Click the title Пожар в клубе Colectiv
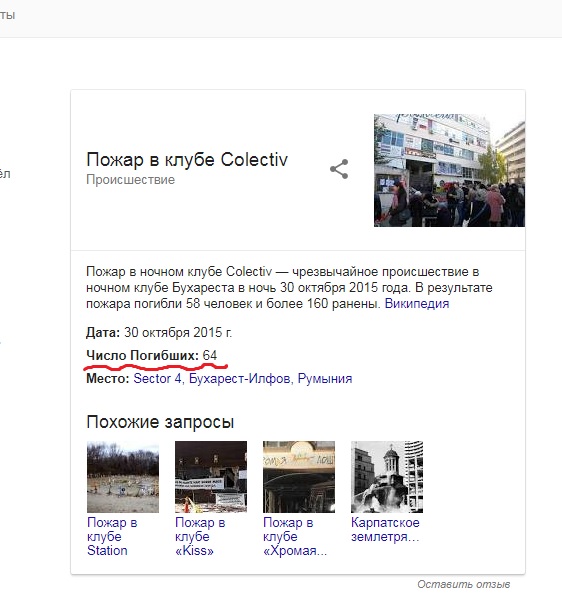This screenshot has width=562, height=594. (187, 159)
